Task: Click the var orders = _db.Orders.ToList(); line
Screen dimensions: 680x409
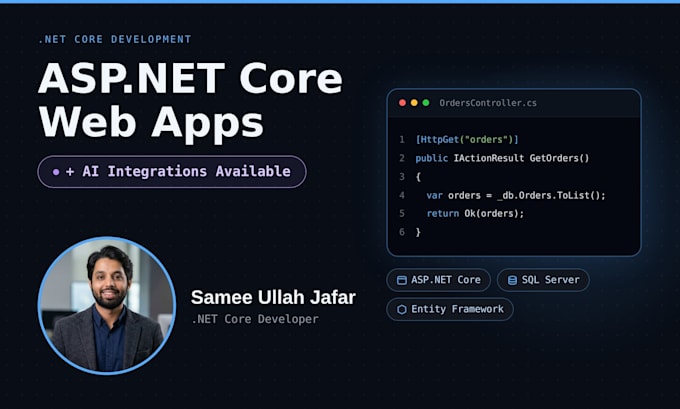Action: [x=516, y=195]
